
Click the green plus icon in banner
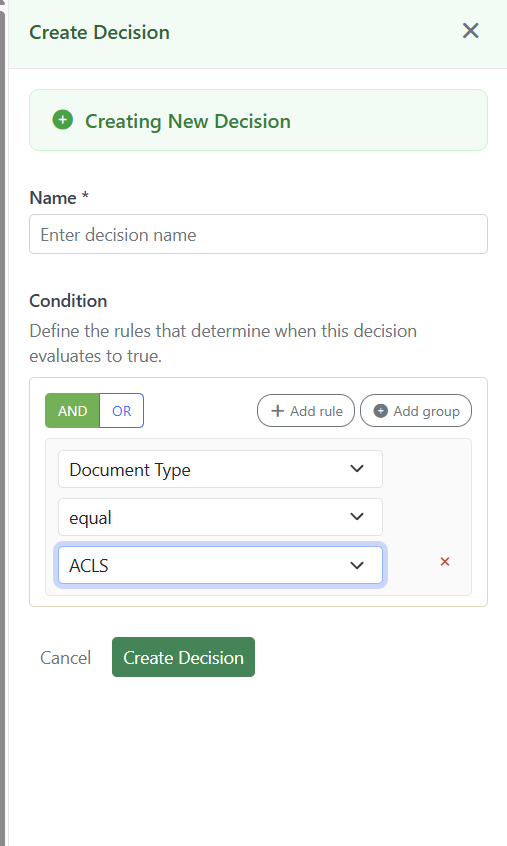coord(63,120)
